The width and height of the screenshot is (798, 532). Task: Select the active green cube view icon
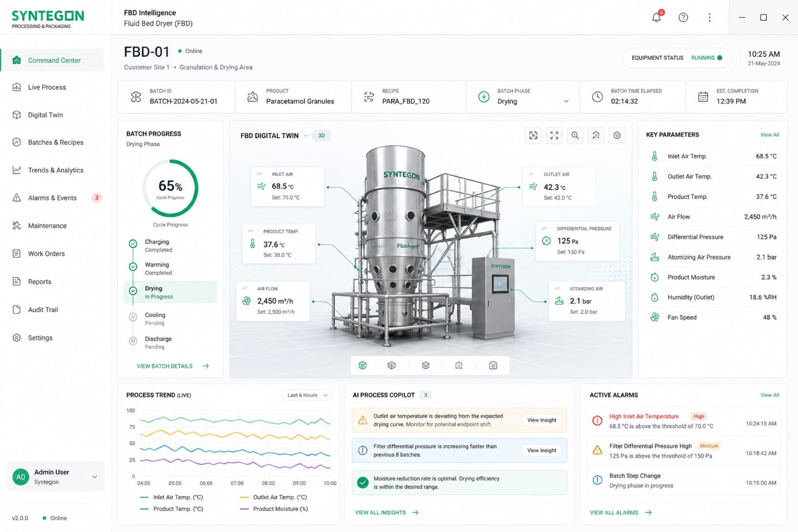pyautogui.click(x=363, y=365)
